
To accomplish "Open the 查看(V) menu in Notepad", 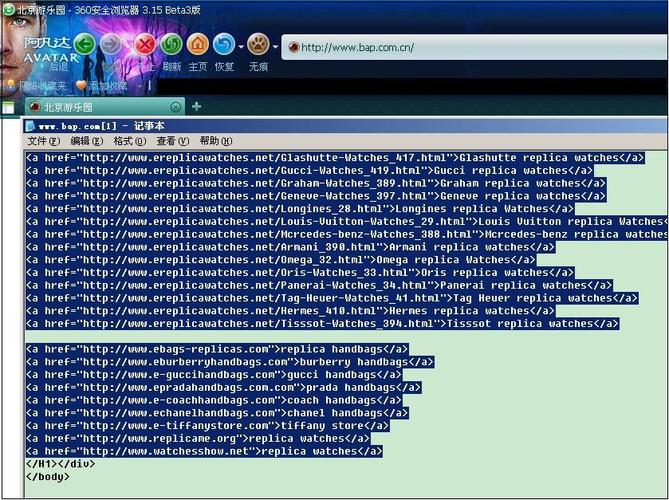I will [x=173, y=141].
